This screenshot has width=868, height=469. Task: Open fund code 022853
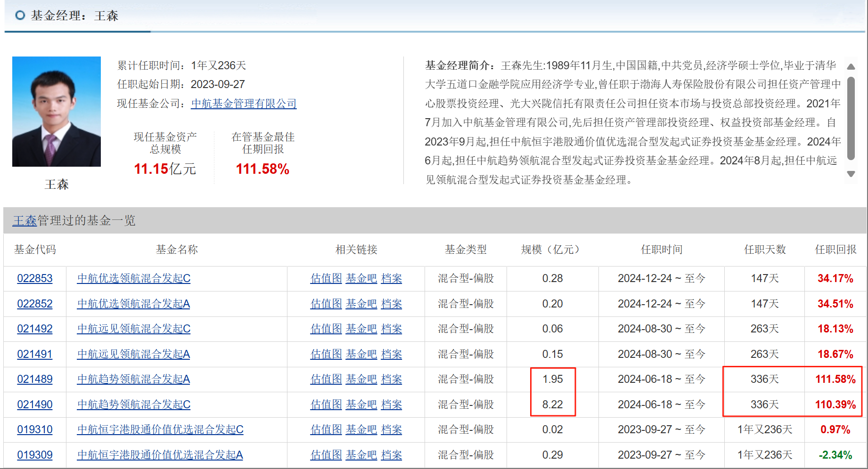(x=35, y=278)
